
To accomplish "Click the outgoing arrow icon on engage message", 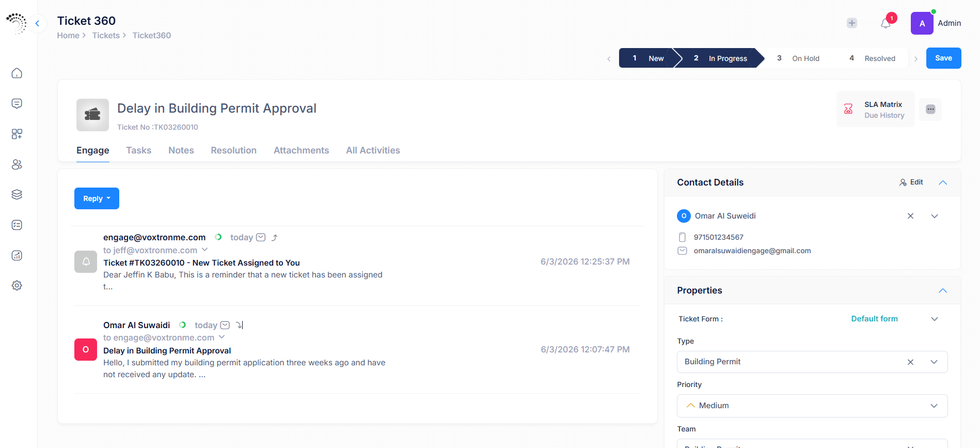I will [x=275, y=238].
